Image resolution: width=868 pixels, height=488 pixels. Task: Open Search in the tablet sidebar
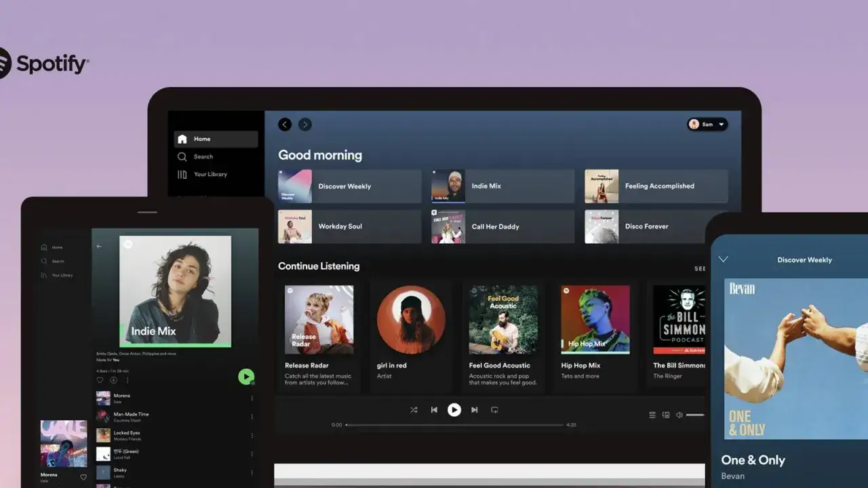pyautogui.click(x=52, y=261)
